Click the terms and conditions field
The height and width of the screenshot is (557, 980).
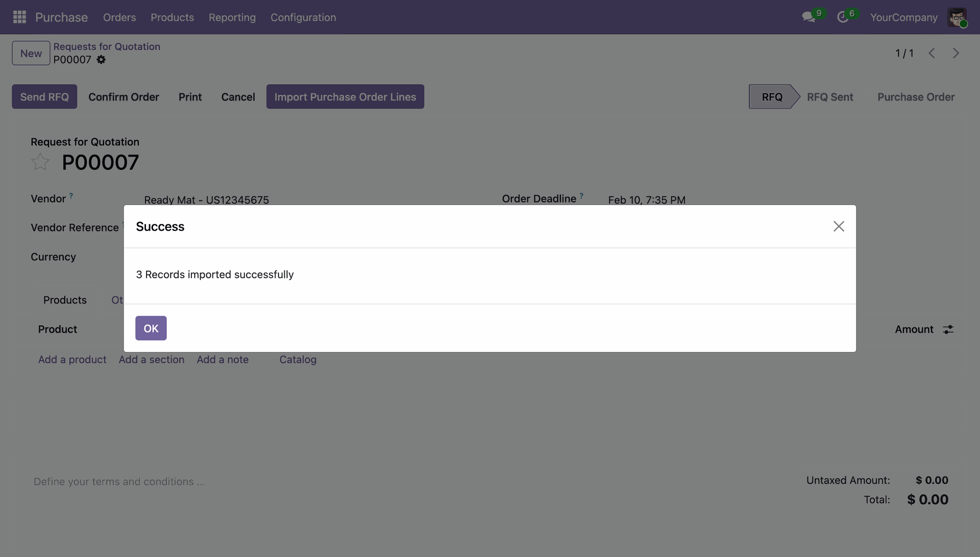[119, 482]
